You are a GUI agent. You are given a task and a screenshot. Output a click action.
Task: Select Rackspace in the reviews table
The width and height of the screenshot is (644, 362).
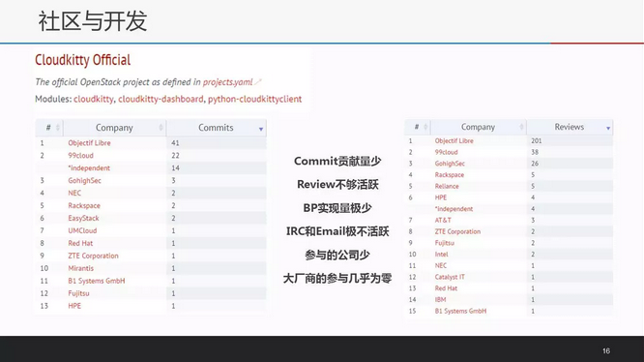pyautogui.click(x=450, y=174)
